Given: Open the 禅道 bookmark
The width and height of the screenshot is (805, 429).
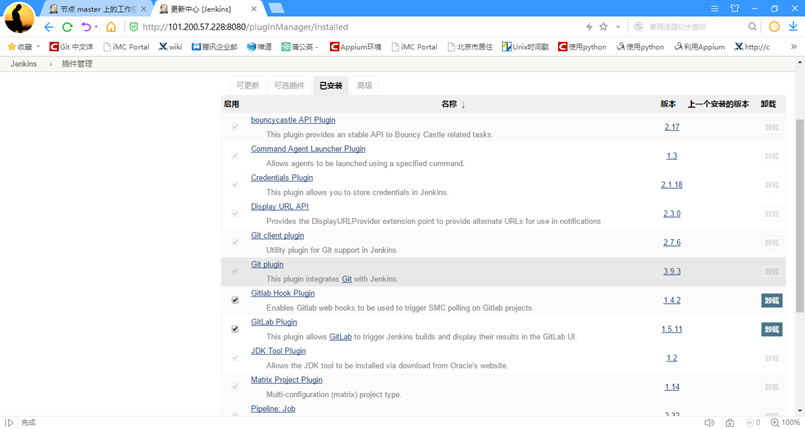Looking at the screenshot, I should click(259, 47).
